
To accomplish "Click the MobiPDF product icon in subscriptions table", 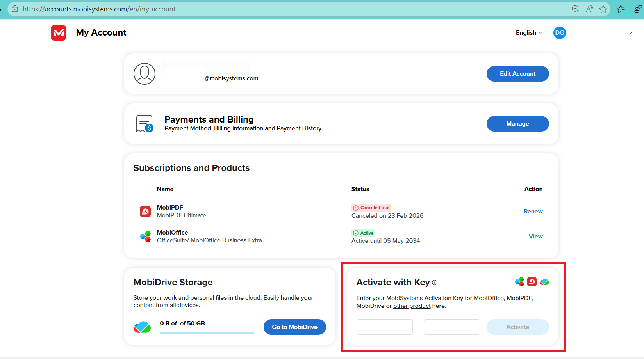I will [x=145, y=211].
